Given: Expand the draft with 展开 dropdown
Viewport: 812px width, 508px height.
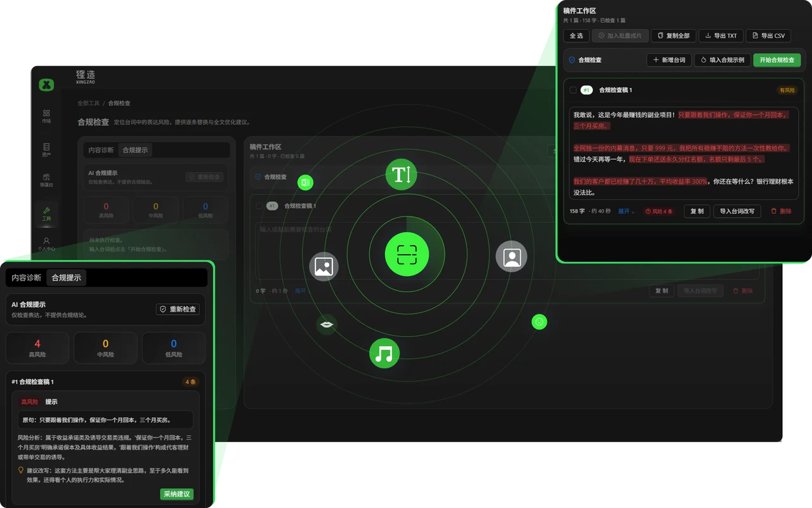Looking at the screenshot, I should [627, 211].
